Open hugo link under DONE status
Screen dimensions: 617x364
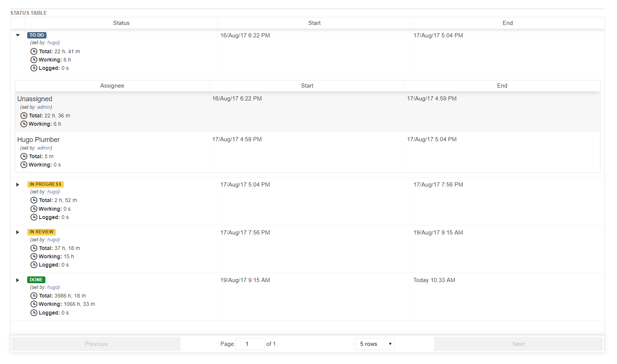(x=53, y=287)
